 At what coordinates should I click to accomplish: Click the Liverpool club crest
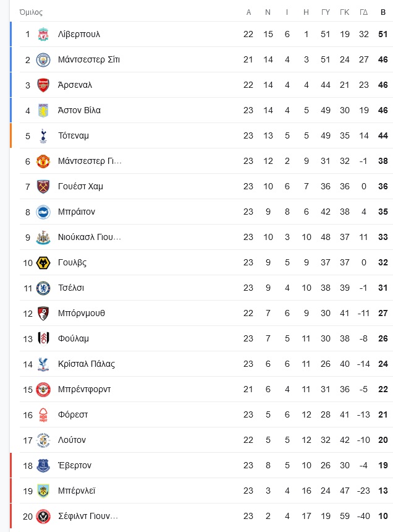(43, 34)
